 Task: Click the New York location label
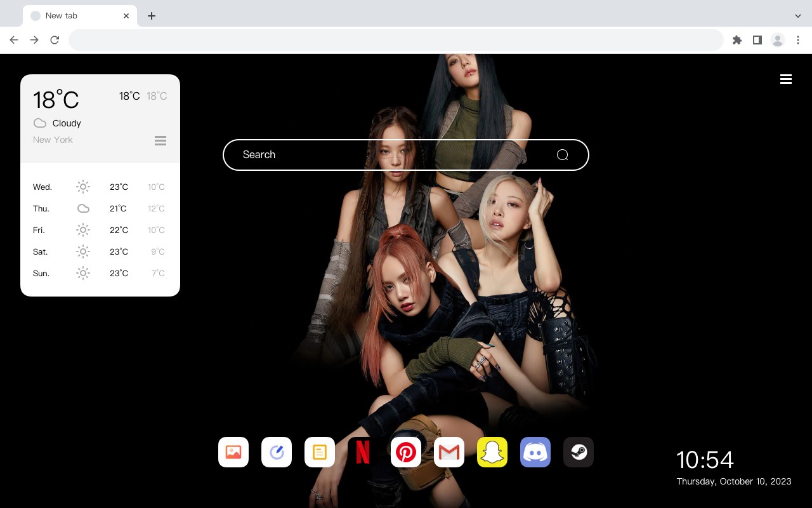[53, 140]
